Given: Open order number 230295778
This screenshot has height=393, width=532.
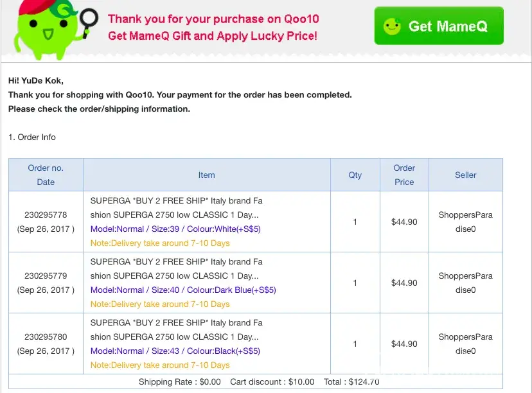Looking at the screenshot, I should coord(46,214).
